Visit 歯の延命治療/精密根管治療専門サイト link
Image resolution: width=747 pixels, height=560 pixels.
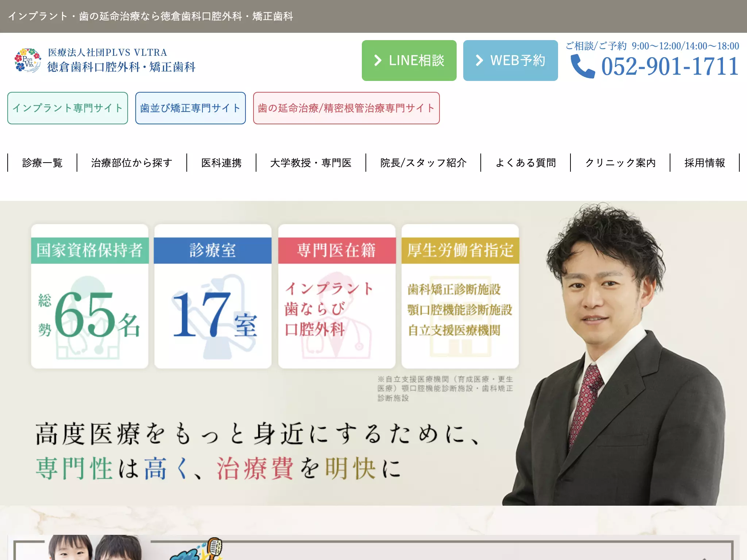[346, 108]
